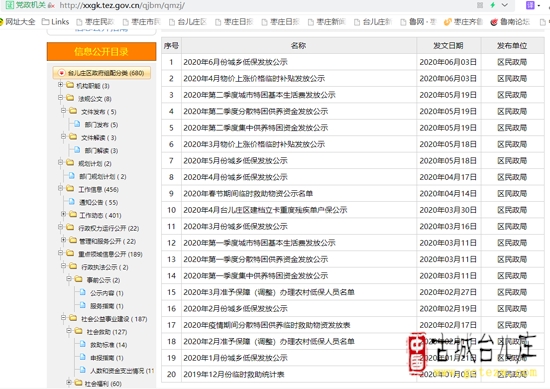Open the Links bookmark folder
This screenshot has width=550, height=389.
click(55, 22)
